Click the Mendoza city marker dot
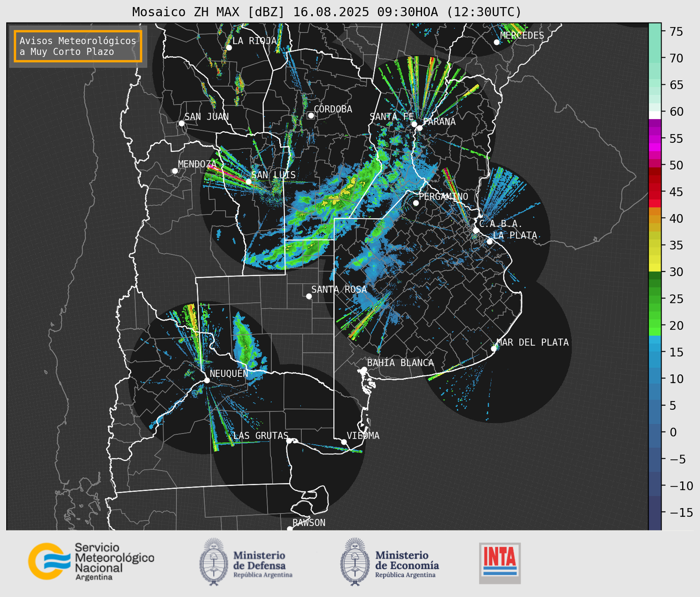The width and height of the screenshot is (700, 597). (x=175, y=171)
